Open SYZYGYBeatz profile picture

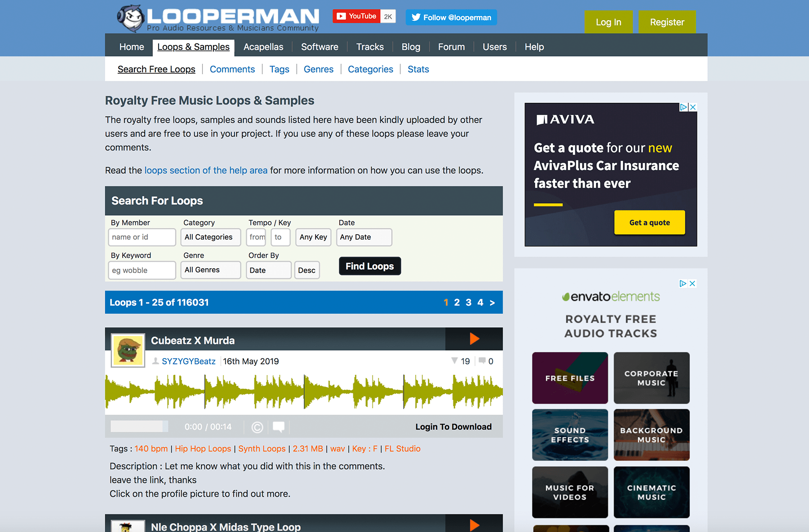point(128,350)
